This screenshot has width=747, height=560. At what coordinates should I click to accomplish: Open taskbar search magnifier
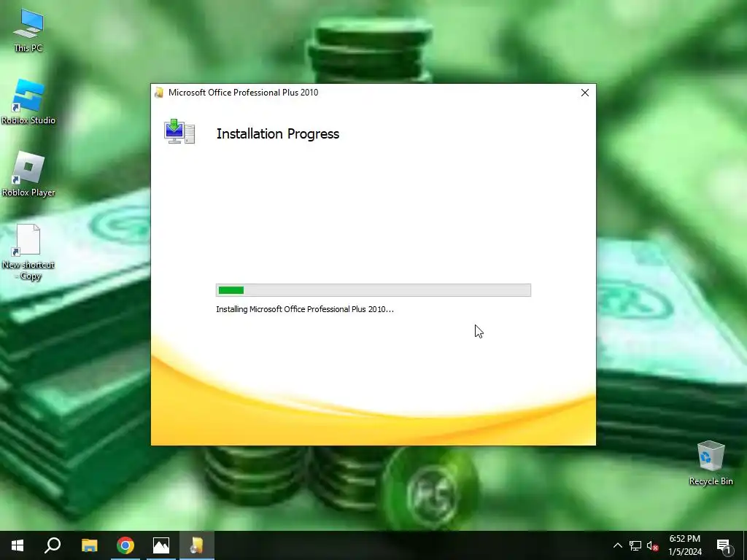coord(53,545)
